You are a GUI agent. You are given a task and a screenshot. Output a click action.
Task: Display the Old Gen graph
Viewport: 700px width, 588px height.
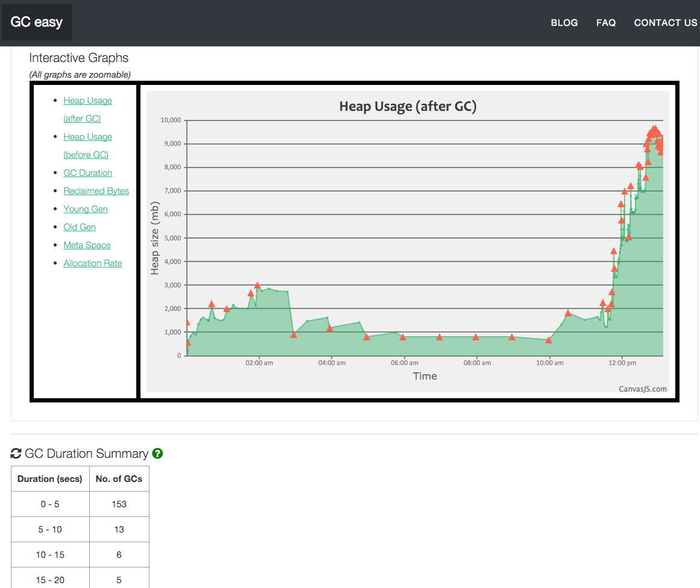click(x=80, y=227)
